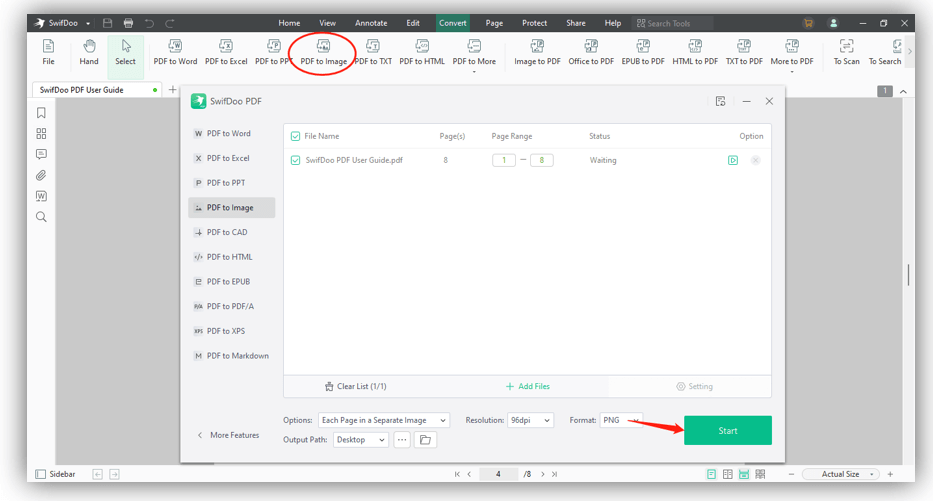Select the Hand tool
Screen dimensions: 933x501
[x=89, y=52]
